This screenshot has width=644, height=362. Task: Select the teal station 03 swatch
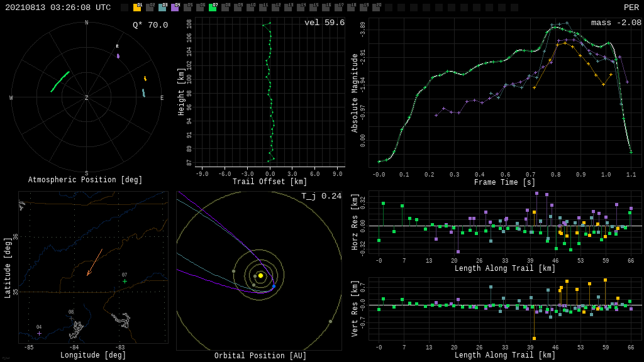pos(162,8)
